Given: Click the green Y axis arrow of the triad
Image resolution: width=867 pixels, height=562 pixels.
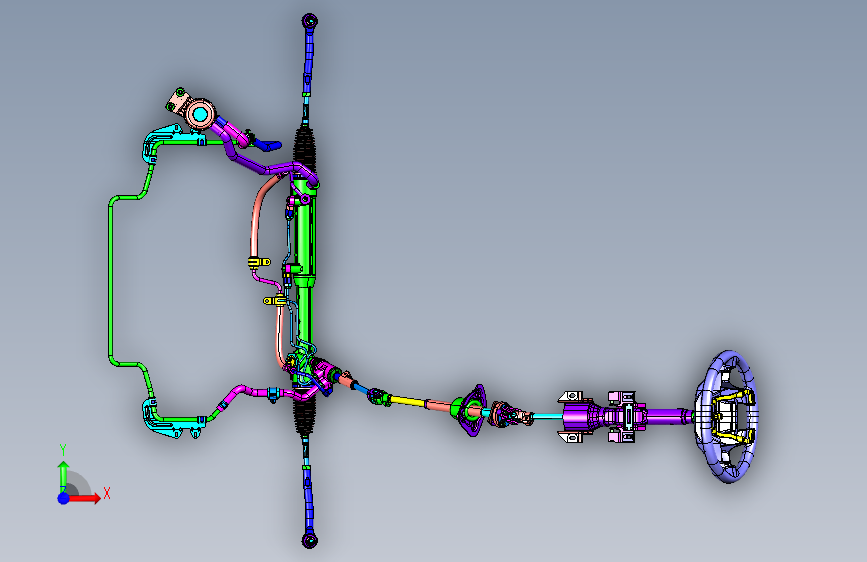Looking at the screenshot, I should coord(63,476).
